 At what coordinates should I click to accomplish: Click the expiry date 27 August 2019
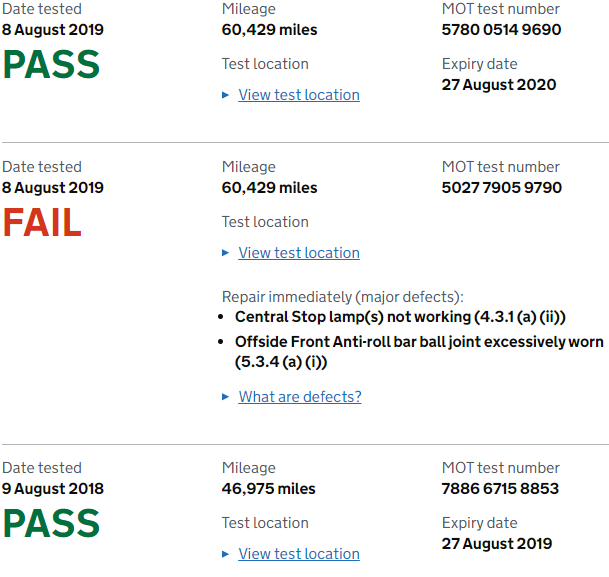(x=499, y=544)
